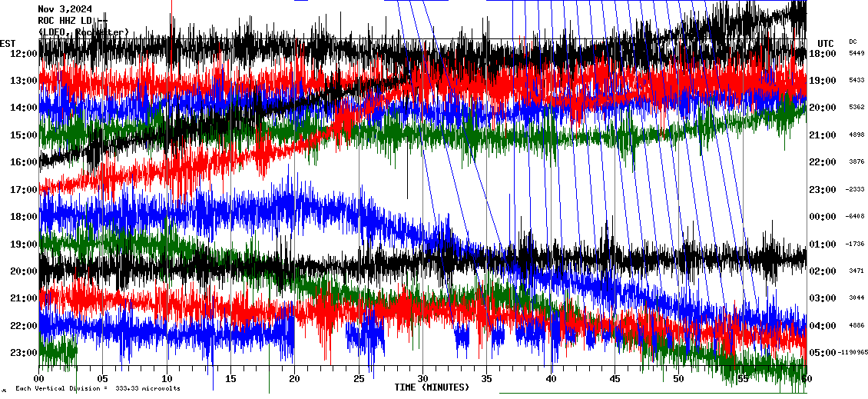
Task: Click the 10 minute tick label
Action: click(167, 379)
